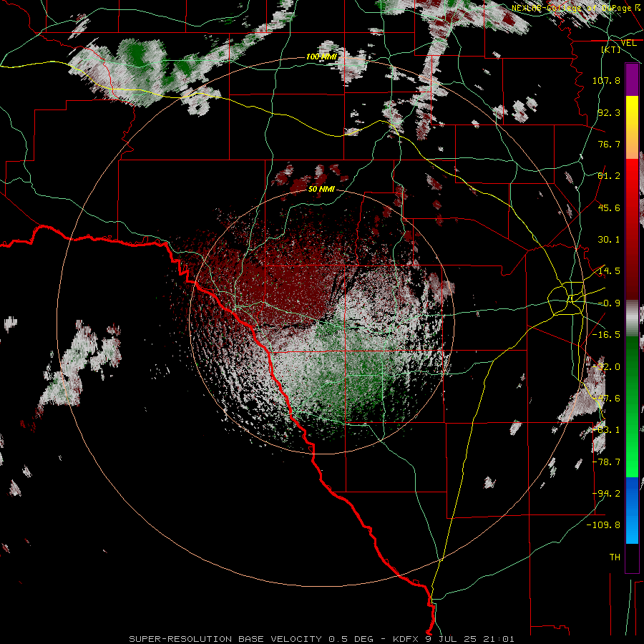The image size is (644, 644).
Task: Click the VEL legend title
Action: 628,43
